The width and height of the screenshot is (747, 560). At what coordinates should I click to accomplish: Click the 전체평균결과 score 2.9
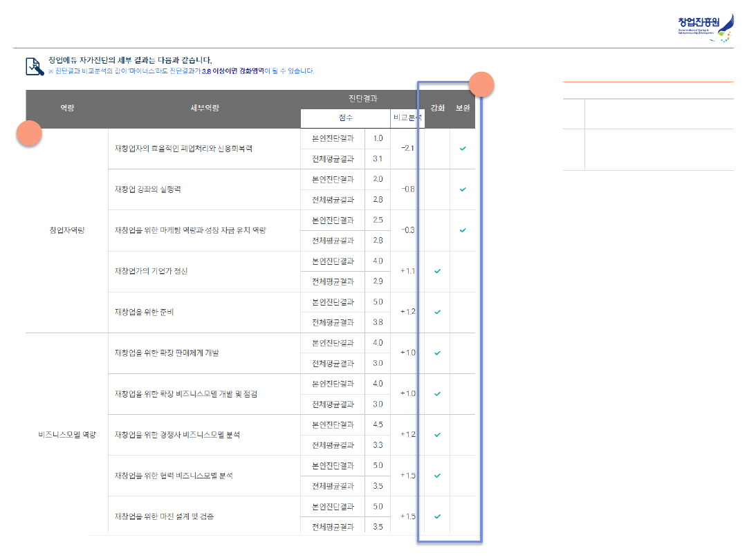(x=378, y=281)
